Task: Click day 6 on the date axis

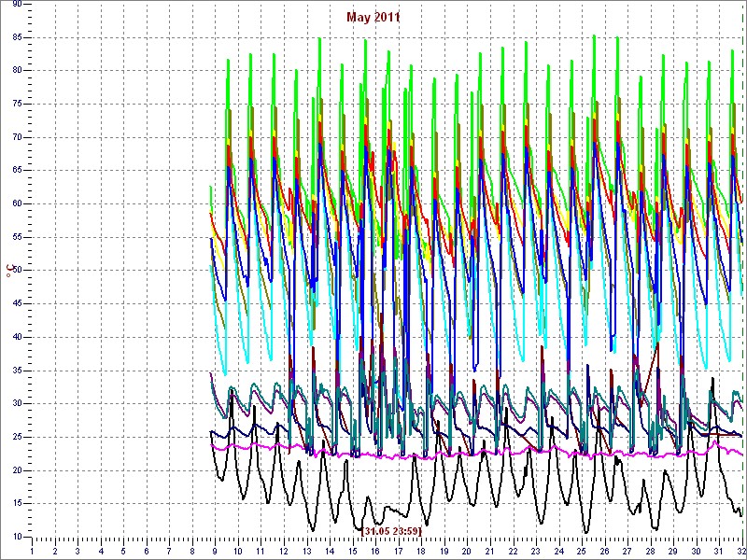Action: tap(147, 552)
